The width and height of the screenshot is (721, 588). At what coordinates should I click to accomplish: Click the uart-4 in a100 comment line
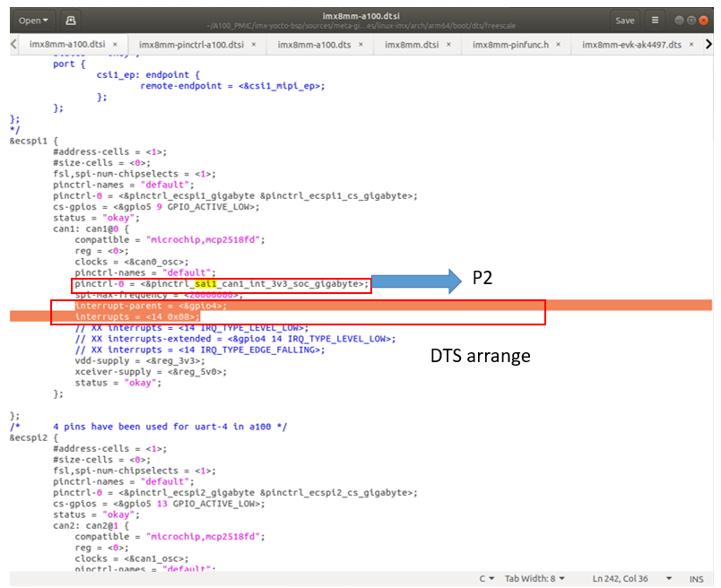click(x=149, y=427)
